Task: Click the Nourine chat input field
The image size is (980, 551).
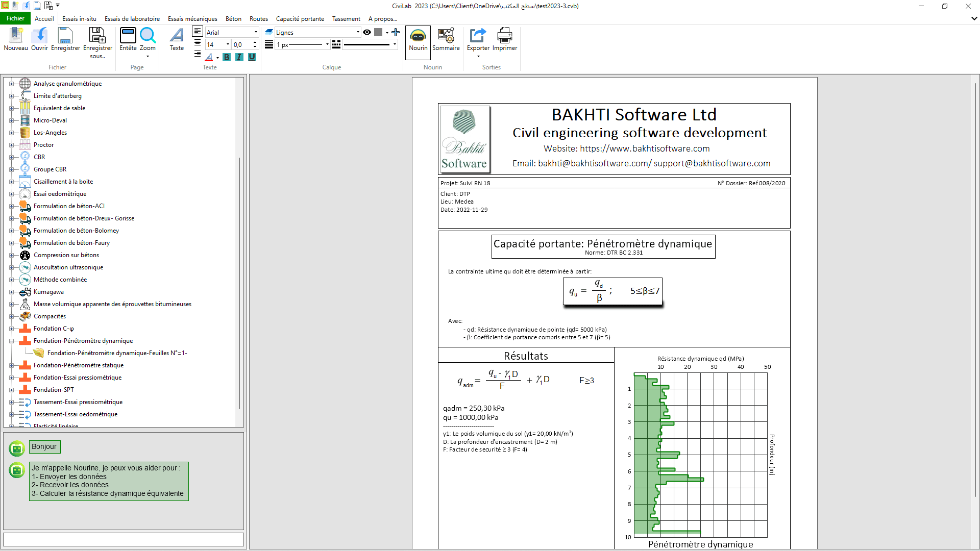Action: pyautogui.click(x=124, y=539)
